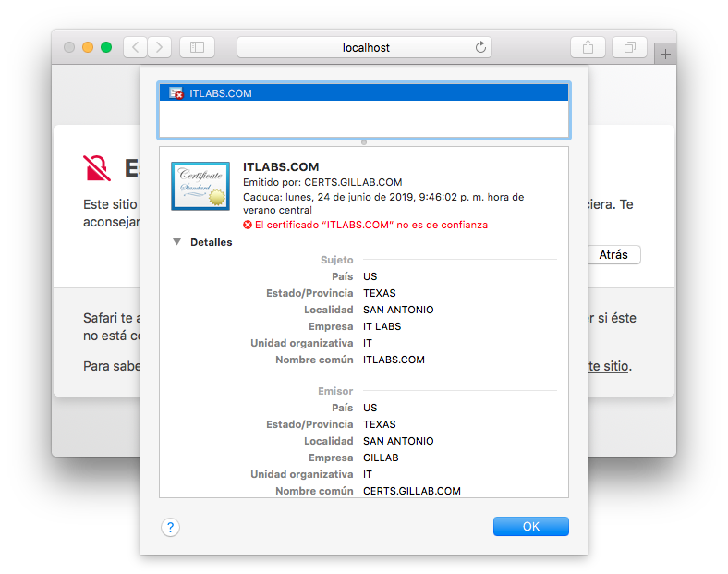Click the Emisor Empresa value GILLAB
Image resolution: width=728 pixels, height=574 pixels.
(381, 458)
